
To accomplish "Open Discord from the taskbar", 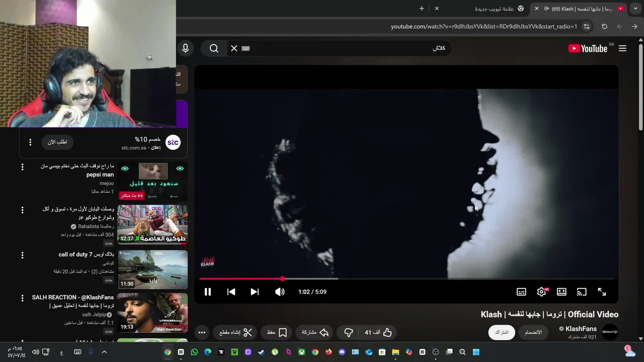I will 342,352.
